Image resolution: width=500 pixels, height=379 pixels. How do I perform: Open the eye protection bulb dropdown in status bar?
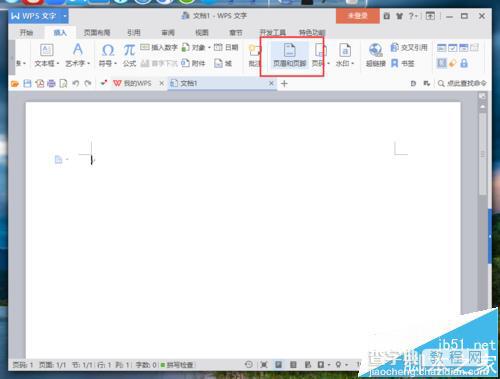tap(341, 364)
